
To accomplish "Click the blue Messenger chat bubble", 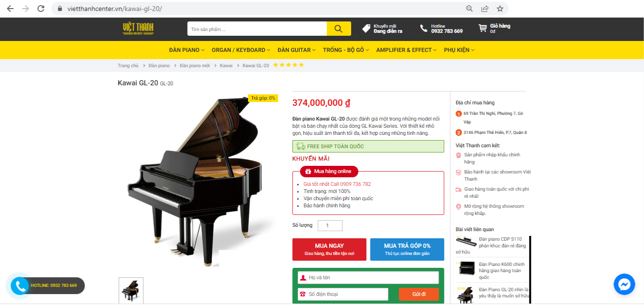I will point(624,285).
